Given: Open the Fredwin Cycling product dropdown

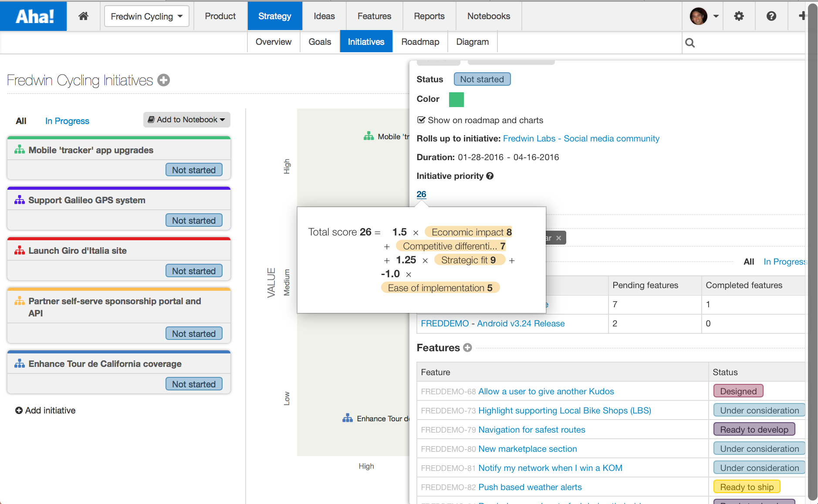Looking at the screenshot, I should tap(146, 16).
